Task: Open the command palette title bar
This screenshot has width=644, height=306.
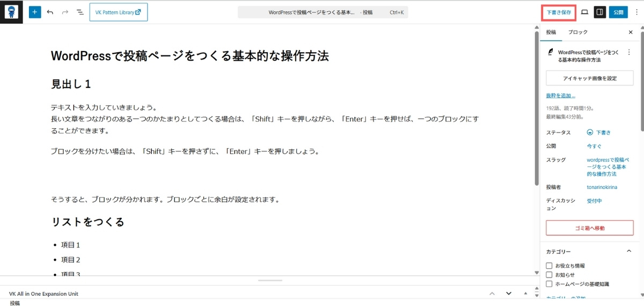Action: pyautogui.click(x=323, y=12)
